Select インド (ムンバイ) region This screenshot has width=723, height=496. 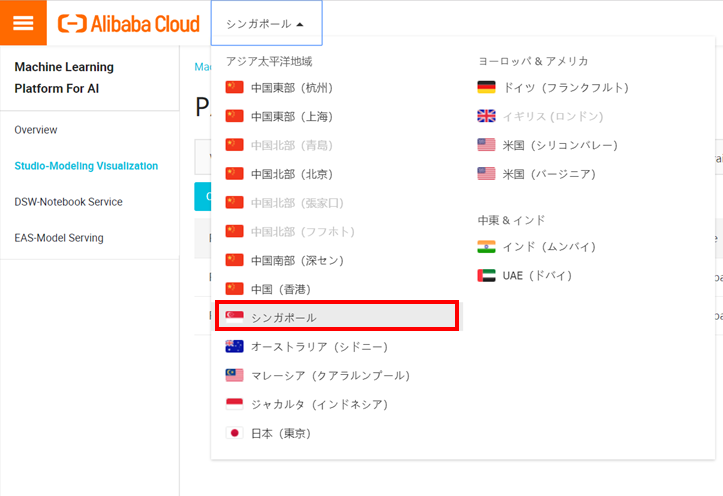coord(549,247)
